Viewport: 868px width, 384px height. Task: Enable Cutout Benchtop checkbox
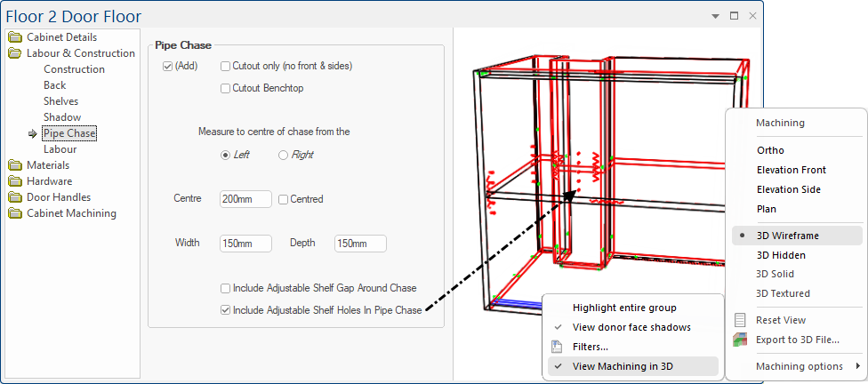(225, 88)
